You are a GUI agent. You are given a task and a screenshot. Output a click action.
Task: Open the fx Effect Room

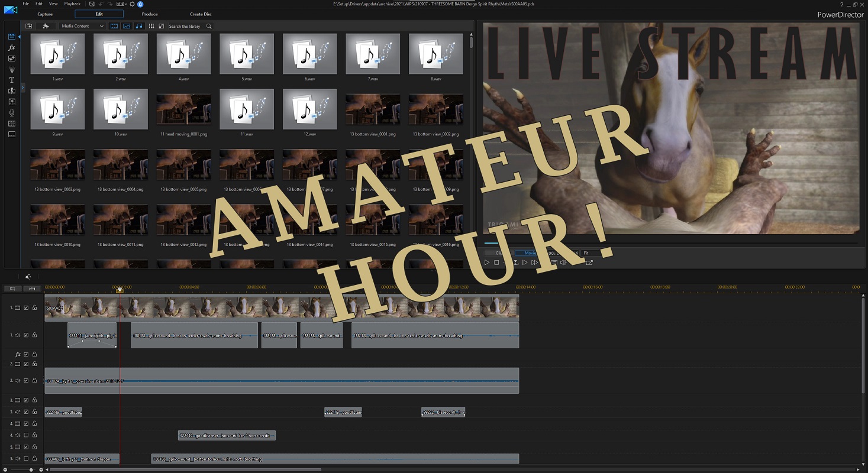click(12, 48)
